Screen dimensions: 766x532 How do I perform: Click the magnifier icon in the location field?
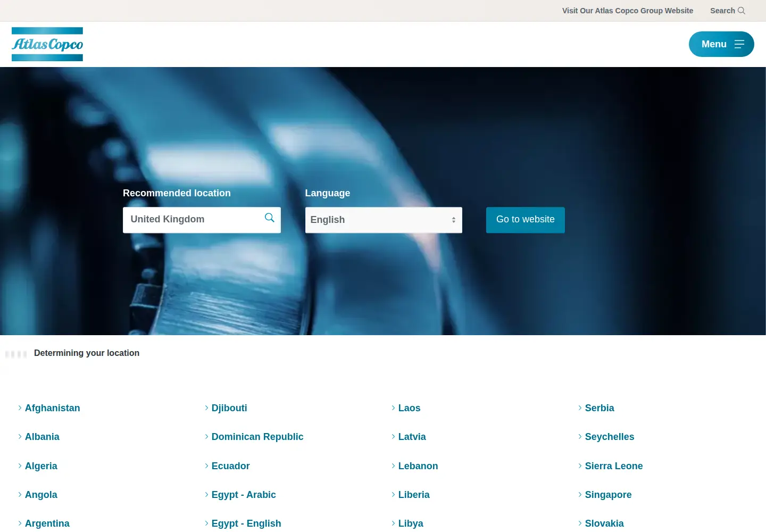click(x=270, y=218)
